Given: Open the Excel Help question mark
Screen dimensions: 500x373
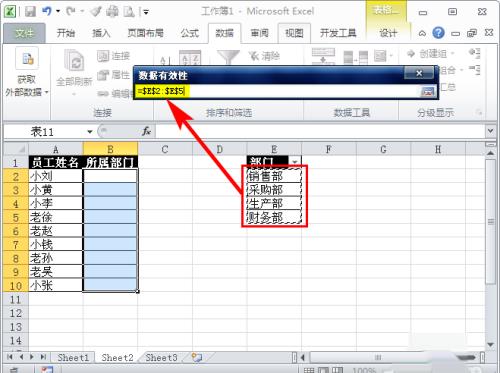Looking at the screenshot, I should [438, 33].
